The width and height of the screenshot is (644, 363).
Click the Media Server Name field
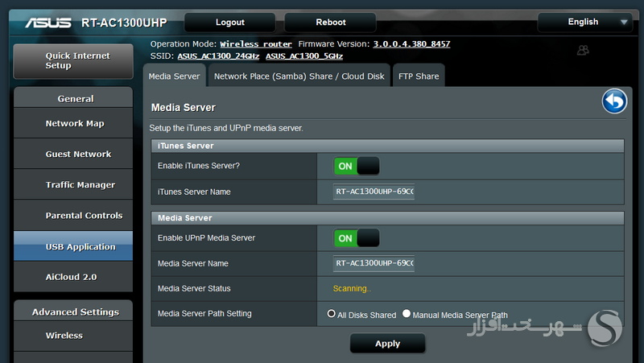[374, 263]
